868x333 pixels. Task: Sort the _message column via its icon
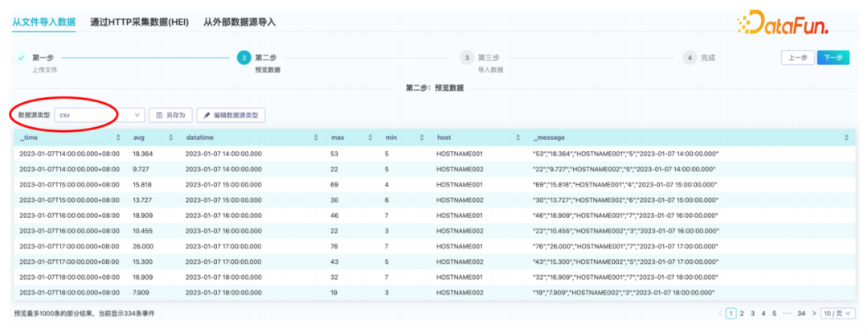(x=846, y=138)
